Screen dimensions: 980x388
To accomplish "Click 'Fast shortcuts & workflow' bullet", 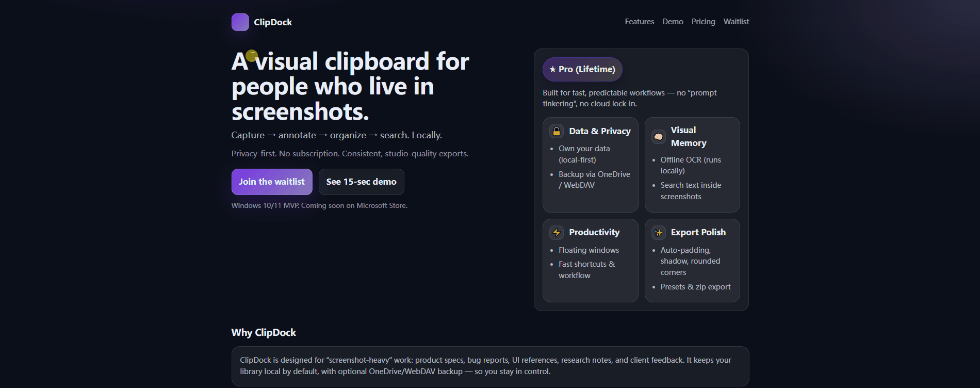I will (x=587, y=270).
